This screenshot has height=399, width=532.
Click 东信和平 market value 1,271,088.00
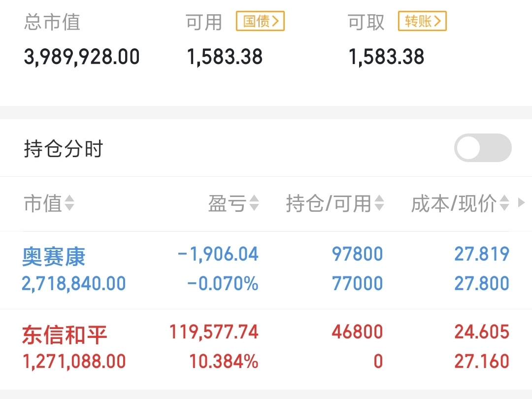(74, 362)
